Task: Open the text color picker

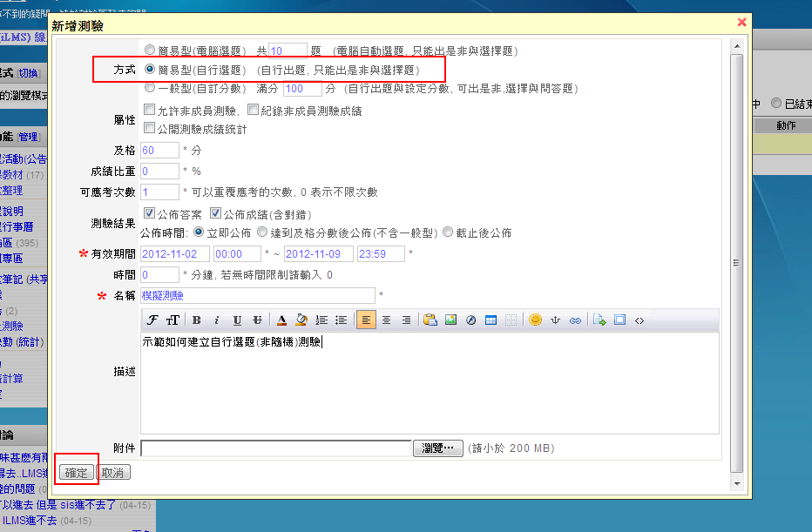Action: tap(281, 320)
